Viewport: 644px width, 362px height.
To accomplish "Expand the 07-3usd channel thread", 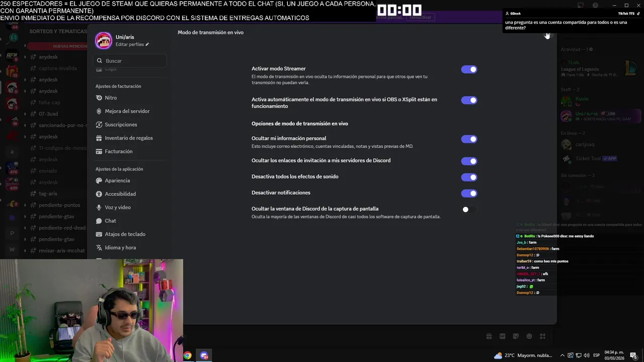I will click(25, 114).
